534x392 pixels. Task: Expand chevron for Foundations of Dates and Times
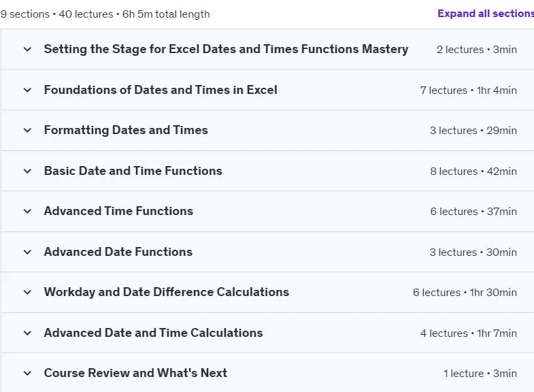pos(27,91)
